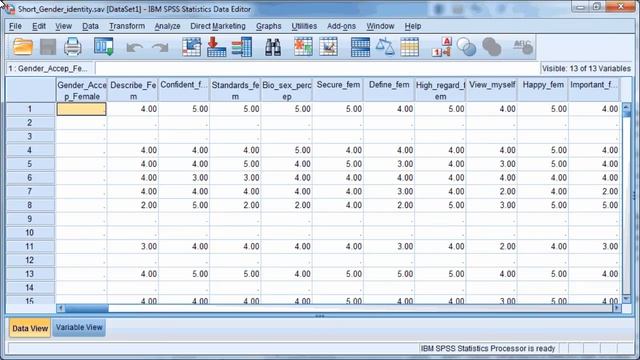Open the Data menu
Screen dimensions: 640x360
coord(90,26)
